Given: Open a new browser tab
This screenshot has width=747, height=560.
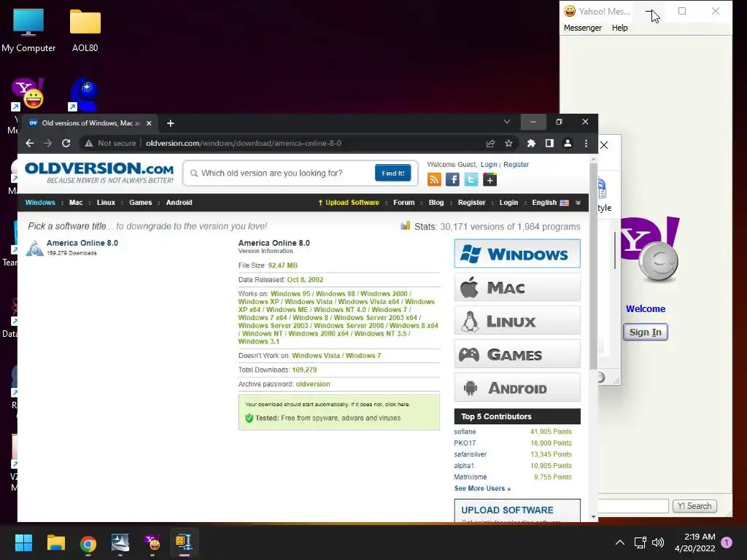Looking at the screenshot, I should [x=170, y=123].
